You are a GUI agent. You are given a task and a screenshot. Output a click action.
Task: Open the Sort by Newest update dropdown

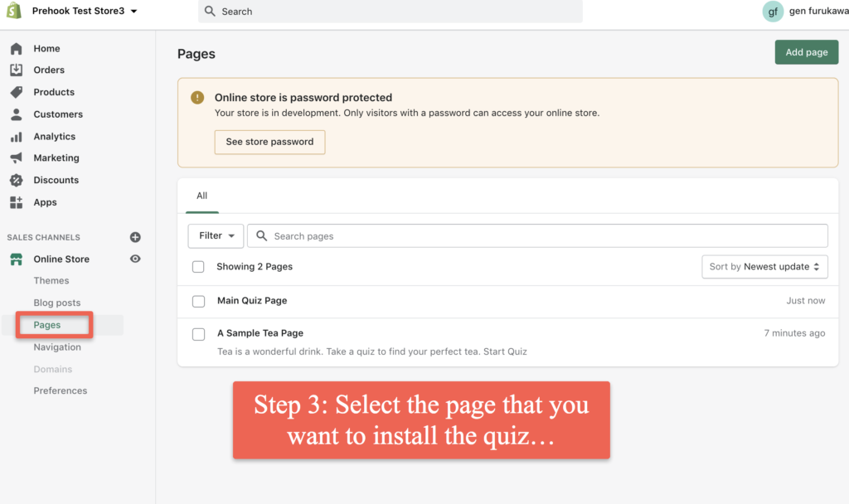point(764,267)
